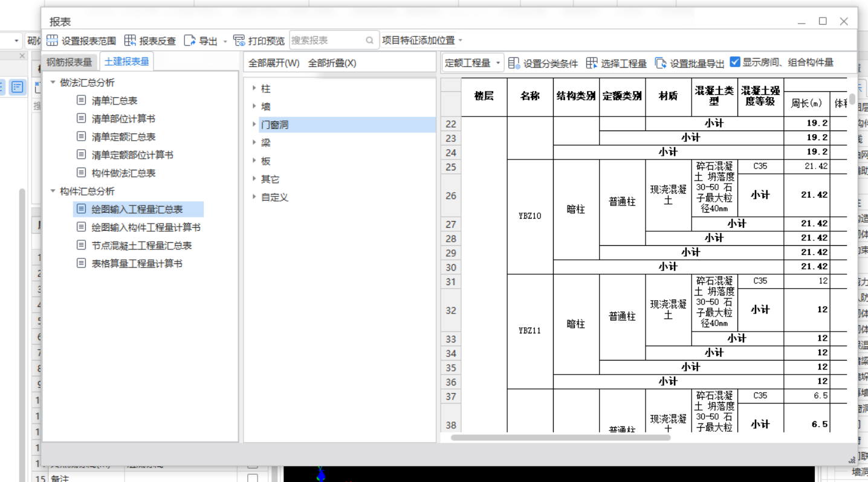This screenshot has height=482, width=868.
Task: Click document icon beside 表格算量工程量计算书
Action: pos(82,263)
